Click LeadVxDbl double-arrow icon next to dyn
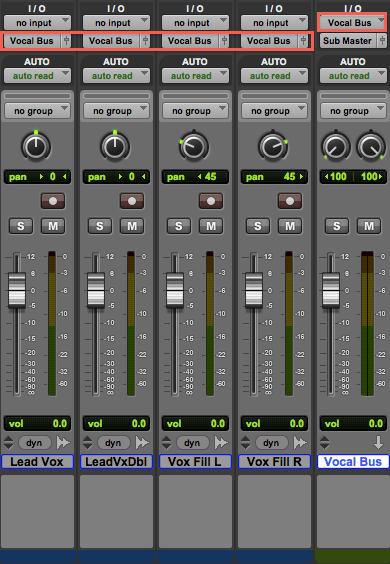This screenshot has width=390, height=564. click(142, 443)
